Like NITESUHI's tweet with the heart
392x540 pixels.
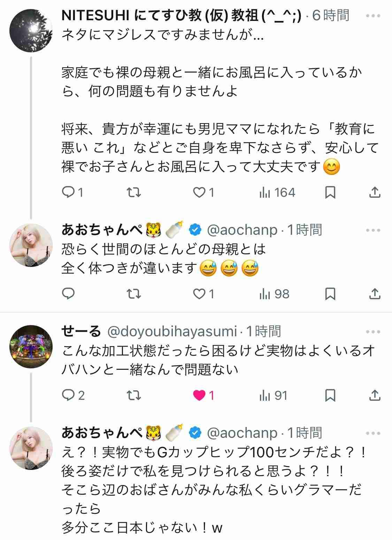[x=204, y=192]
